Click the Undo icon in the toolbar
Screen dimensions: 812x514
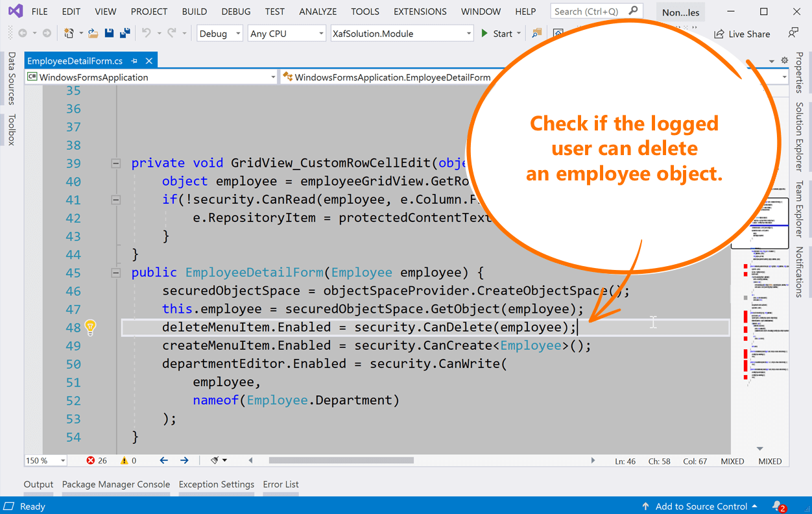coord(147,33)
